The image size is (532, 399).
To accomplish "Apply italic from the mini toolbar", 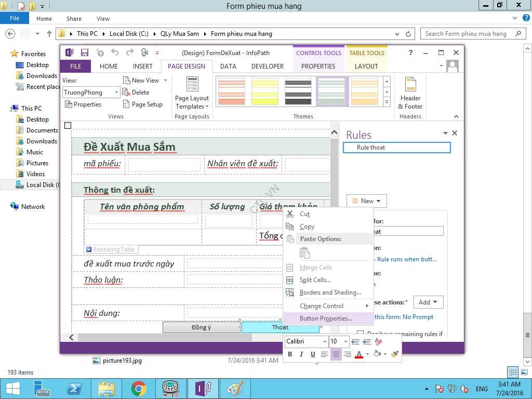I will coord(301,354).
